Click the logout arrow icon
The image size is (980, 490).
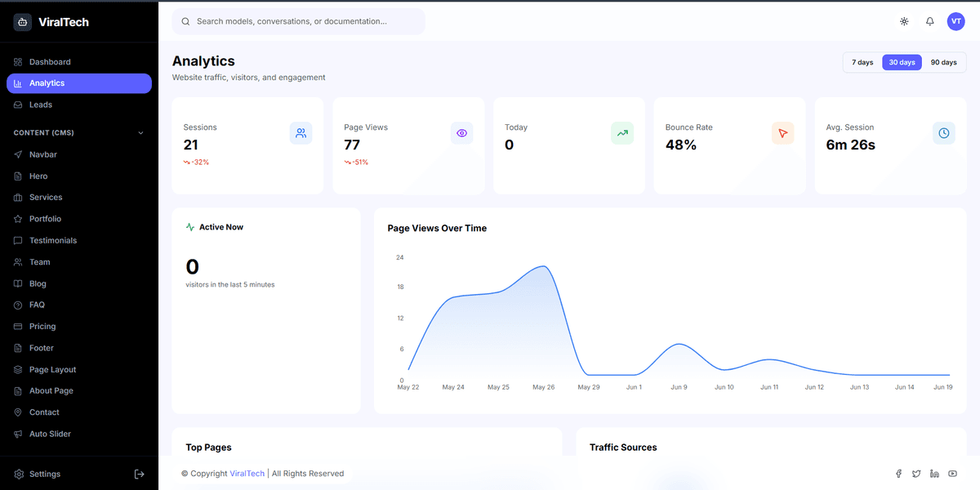pyautogui.click(x=140, y=474)
